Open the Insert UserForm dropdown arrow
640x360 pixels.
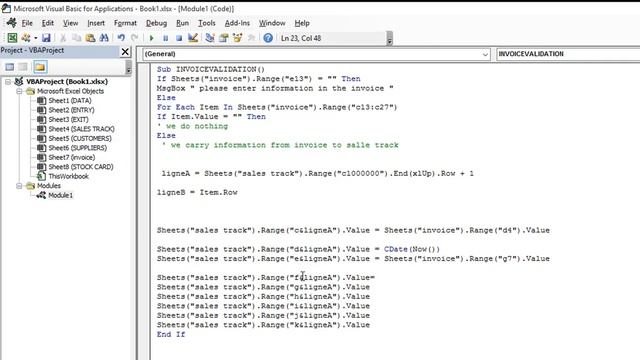pyautogui.click(x=36, y=38)
